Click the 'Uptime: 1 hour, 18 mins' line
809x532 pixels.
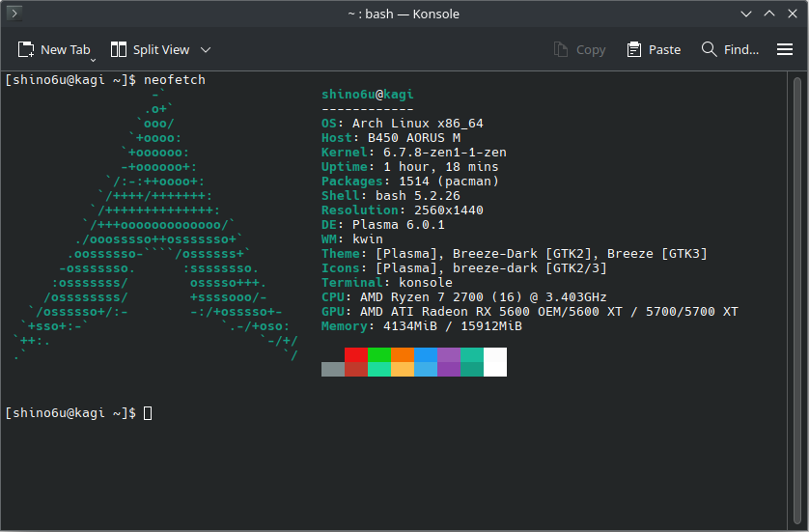pyautogui.click(x=409, y=167)
